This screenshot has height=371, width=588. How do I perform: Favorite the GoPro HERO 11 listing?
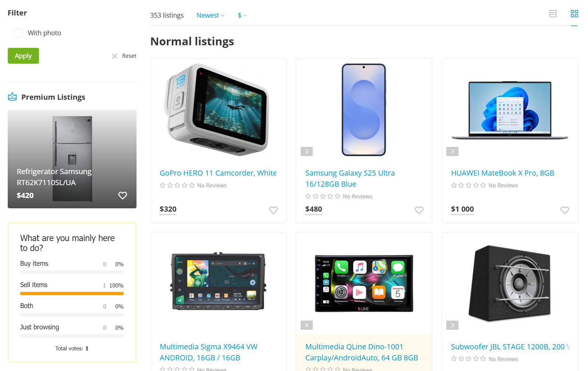pos(273,210)
